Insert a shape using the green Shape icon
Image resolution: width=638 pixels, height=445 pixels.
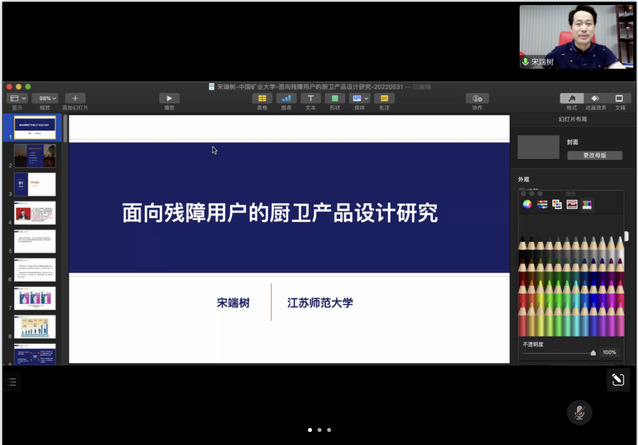(334, 98)
